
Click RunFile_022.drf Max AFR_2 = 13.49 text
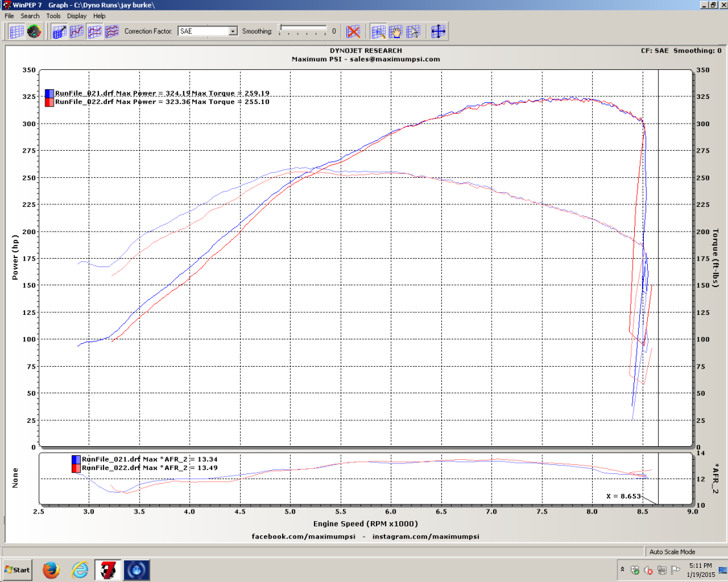(x=149, y=468)
